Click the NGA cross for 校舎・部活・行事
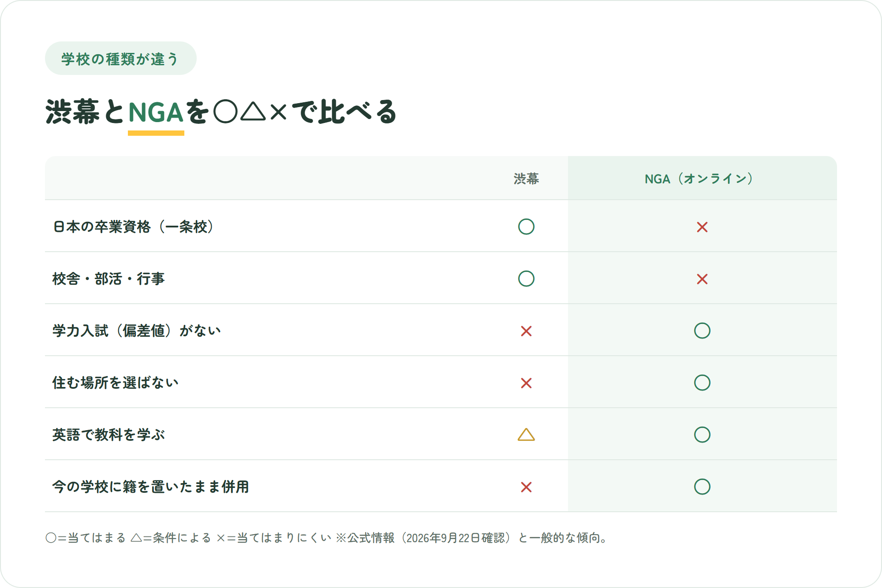 coord(702,279)
